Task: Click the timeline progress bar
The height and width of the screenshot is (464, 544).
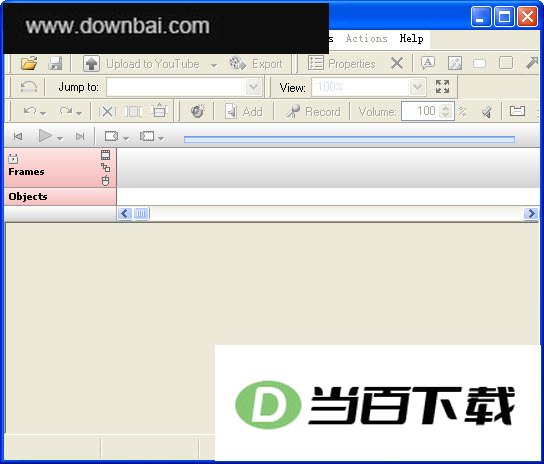Action: click(x=349, y=139)
